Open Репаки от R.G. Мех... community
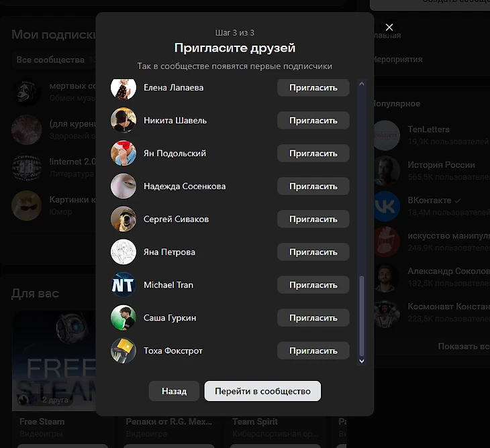This screenshot has width=490, height=448. [168, 422]
